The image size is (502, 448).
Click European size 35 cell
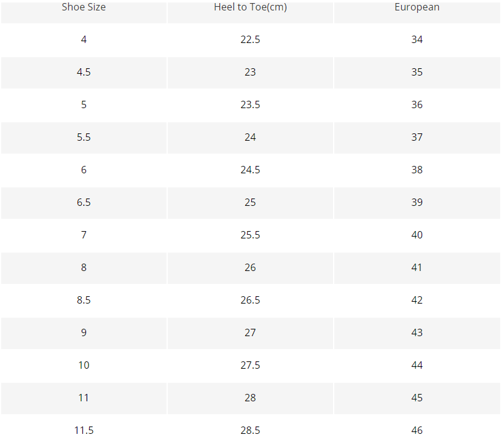tap(417, 73)
